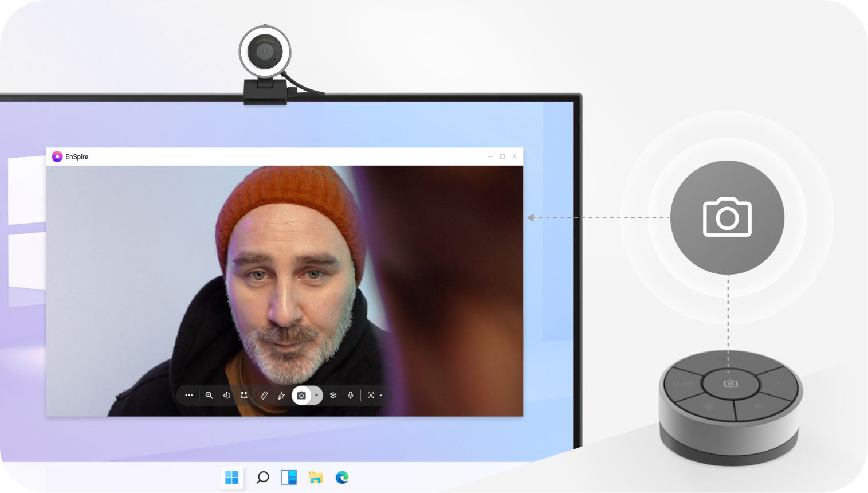Expand the arrow beside the camera button

coord(316,395)
